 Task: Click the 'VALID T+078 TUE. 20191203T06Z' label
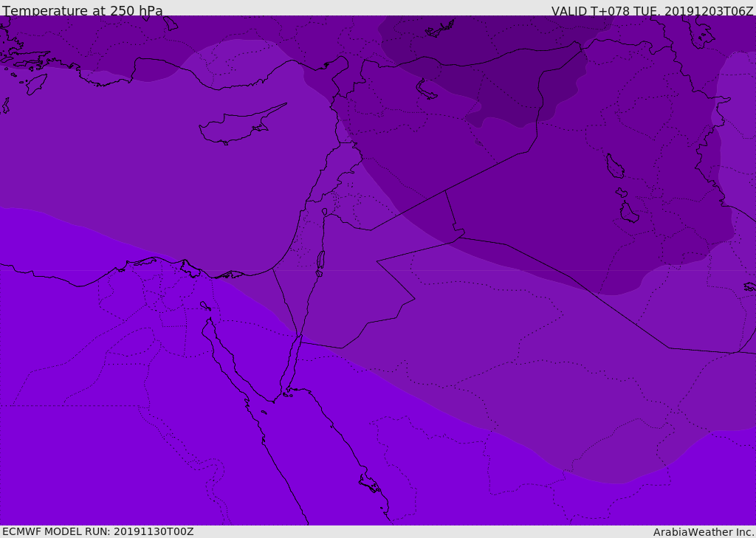click(653, 10)
